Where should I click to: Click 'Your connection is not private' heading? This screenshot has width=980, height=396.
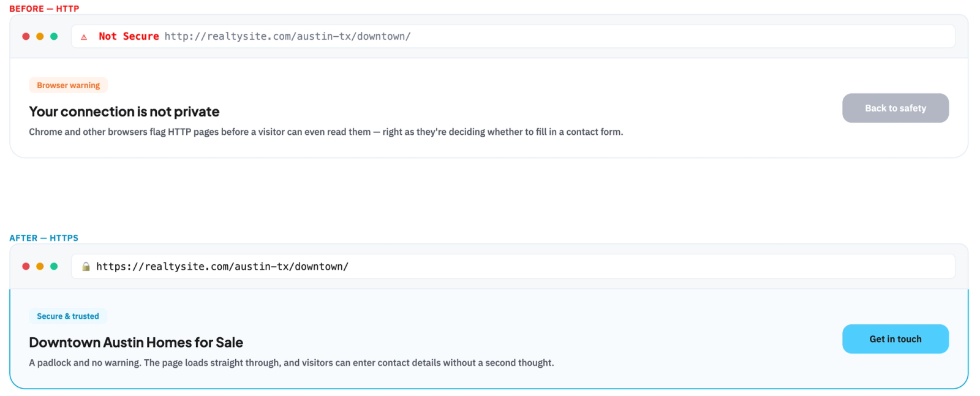click(124, 112)
